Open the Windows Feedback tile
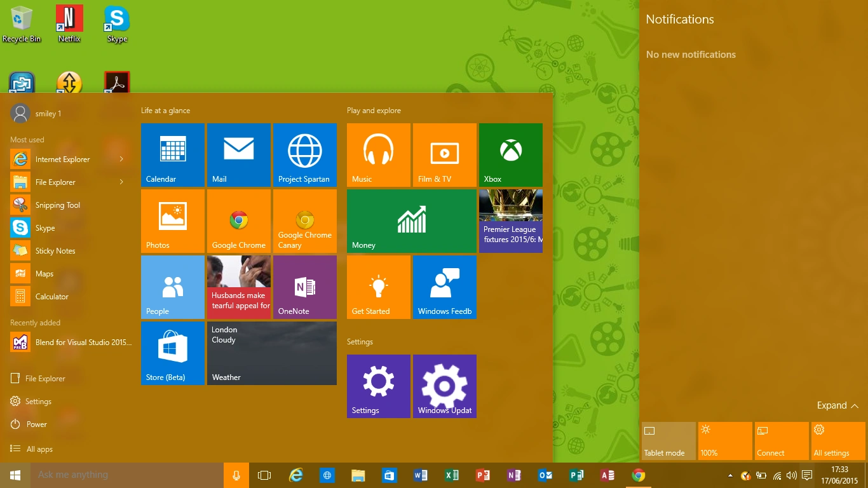The image size is (868, 488). (445, 287)
